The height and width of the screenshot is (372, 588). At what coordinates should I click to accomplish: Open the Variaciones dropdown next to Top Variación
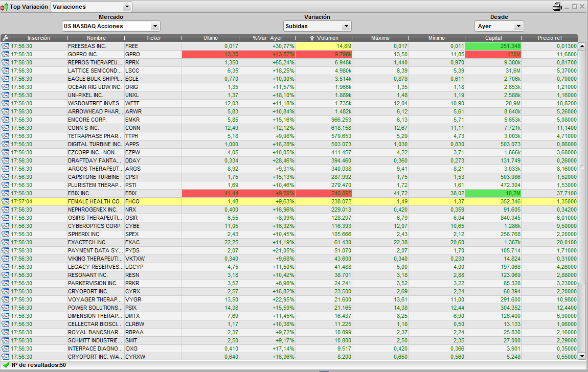[x=91, y=7]
